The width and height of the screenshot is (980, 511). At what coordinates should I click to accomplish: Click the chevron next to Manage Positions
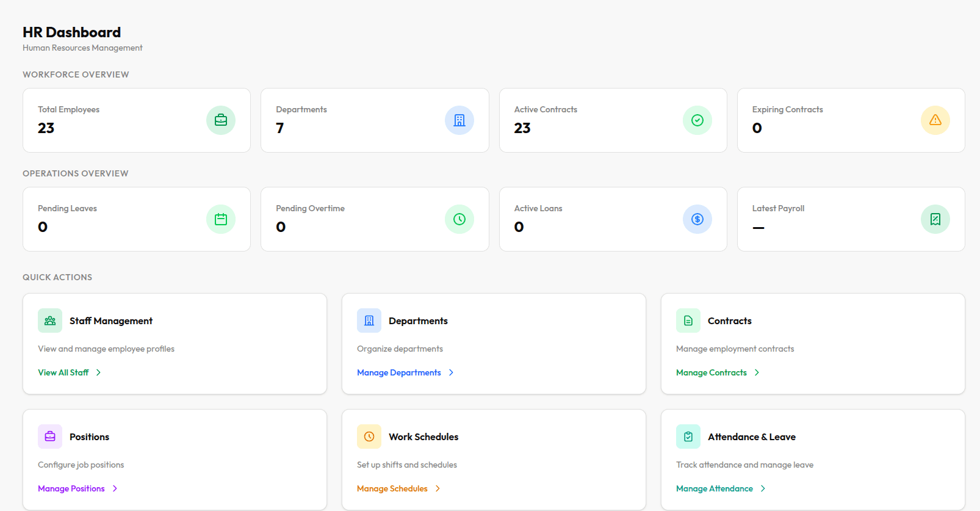[115, 488]
